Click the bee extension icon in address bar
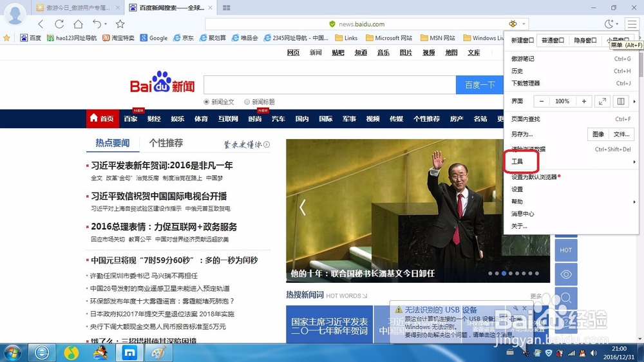This screenshot has width=644, height=362. click(x=513, y=24)
